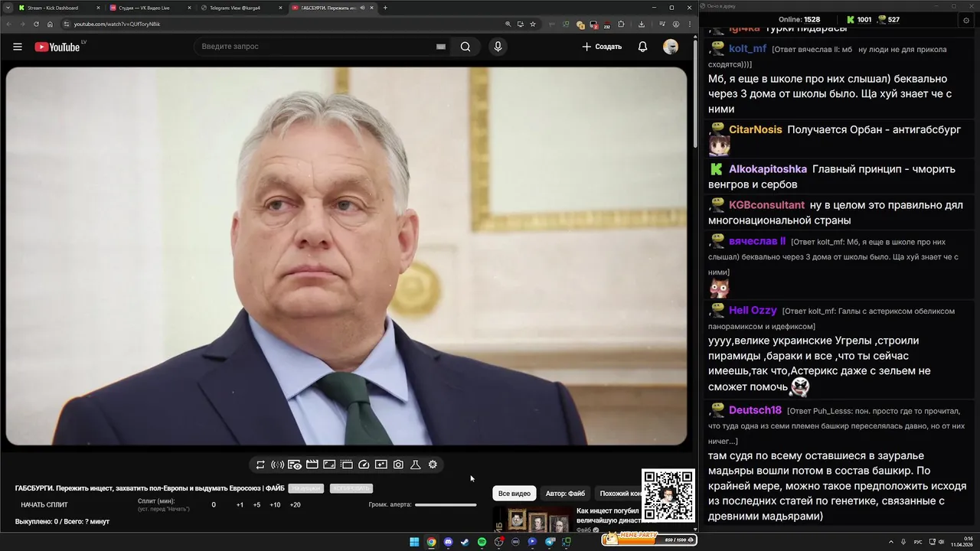Open the playback speed gauge icon

coord(364,465)
